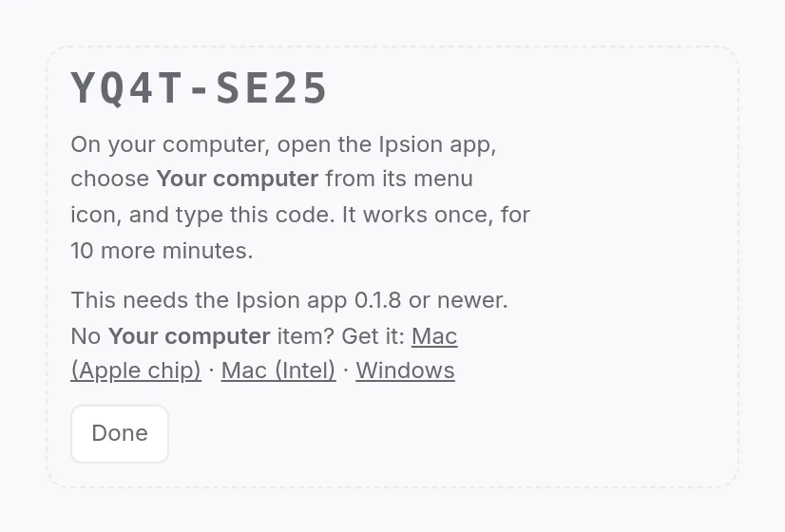Click the Done button

pos(120,434)
